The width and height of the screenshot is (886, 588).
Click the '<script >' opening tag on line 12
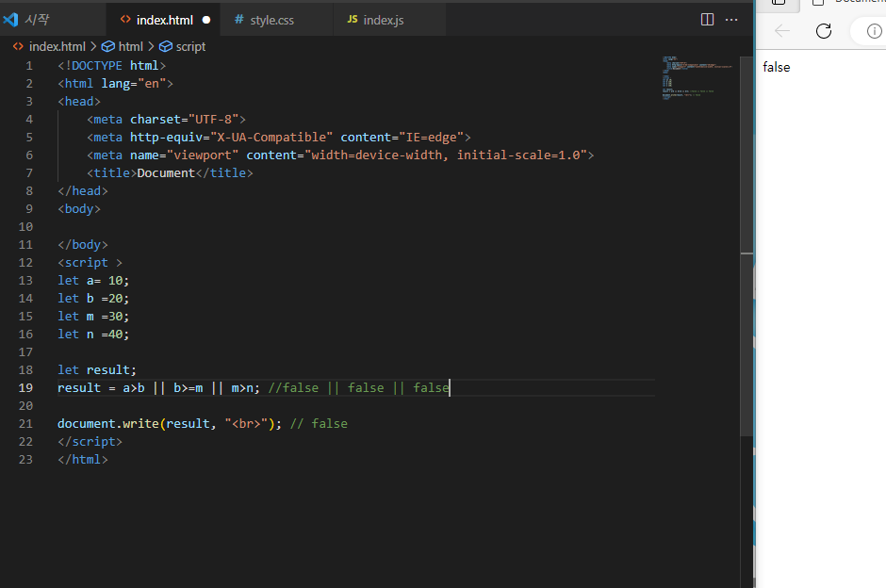click(90, 263)
